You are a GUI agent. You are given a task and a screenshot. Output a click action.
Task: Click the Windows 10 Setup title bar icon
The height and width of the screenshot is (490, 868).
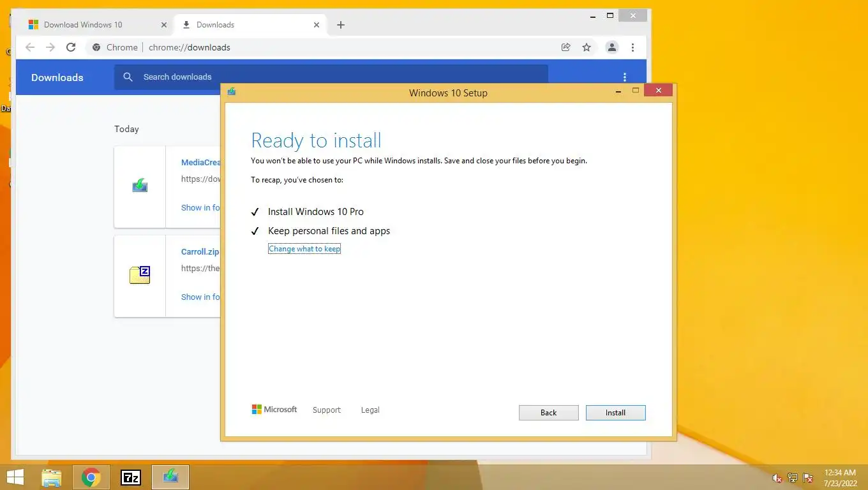pos(232,92)
